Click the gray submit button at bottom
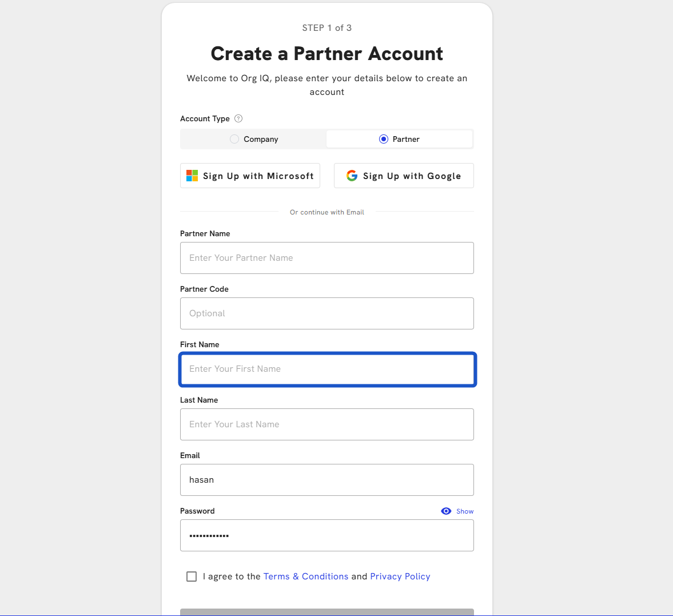The image size is (673, 616). click(x=326, y=612)
